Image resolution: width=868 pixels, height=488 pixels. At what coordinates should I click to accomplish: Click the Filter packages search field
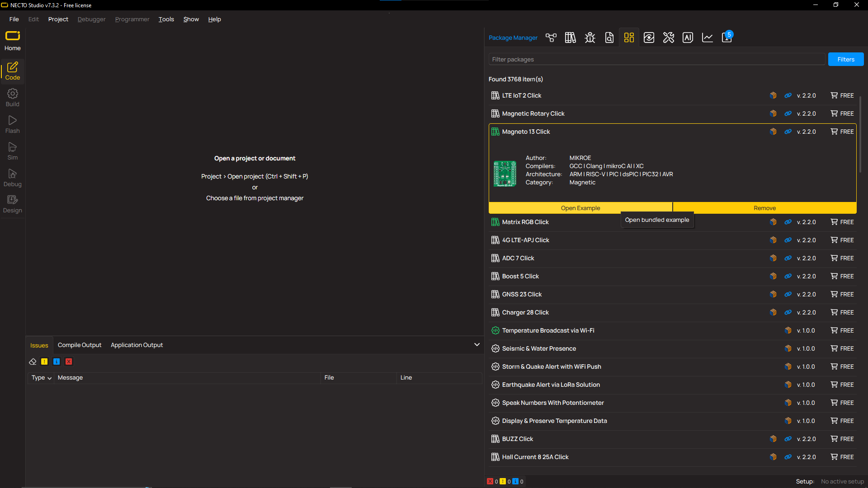click(656, 59)
